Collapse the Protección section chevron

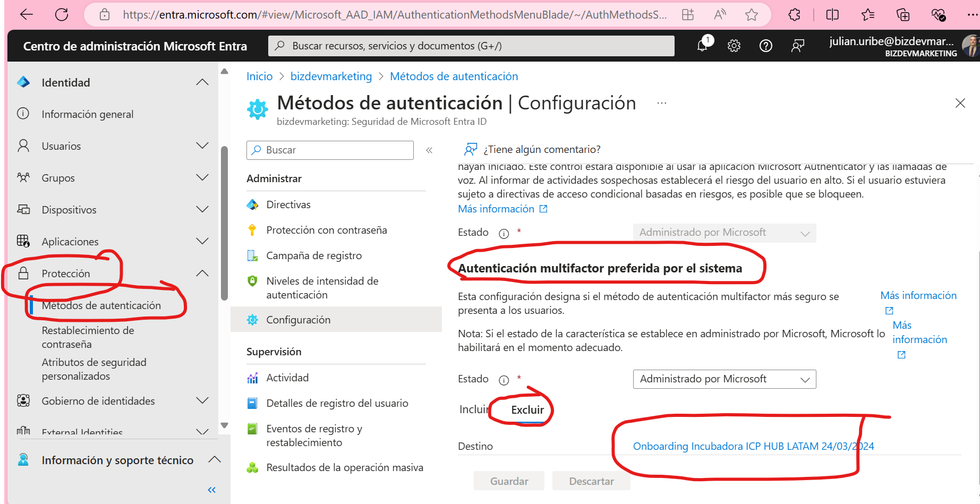[x=202, y=274]
